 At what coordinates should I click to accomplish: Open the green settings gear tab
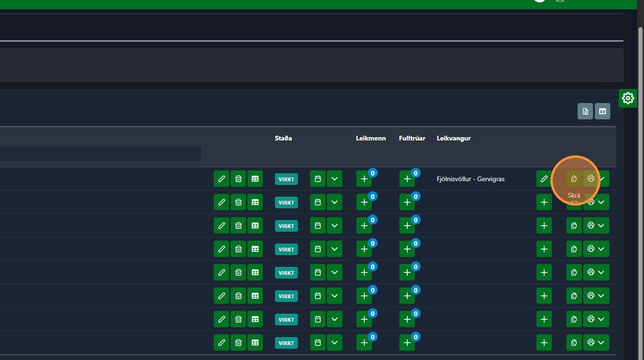[628, 98]
